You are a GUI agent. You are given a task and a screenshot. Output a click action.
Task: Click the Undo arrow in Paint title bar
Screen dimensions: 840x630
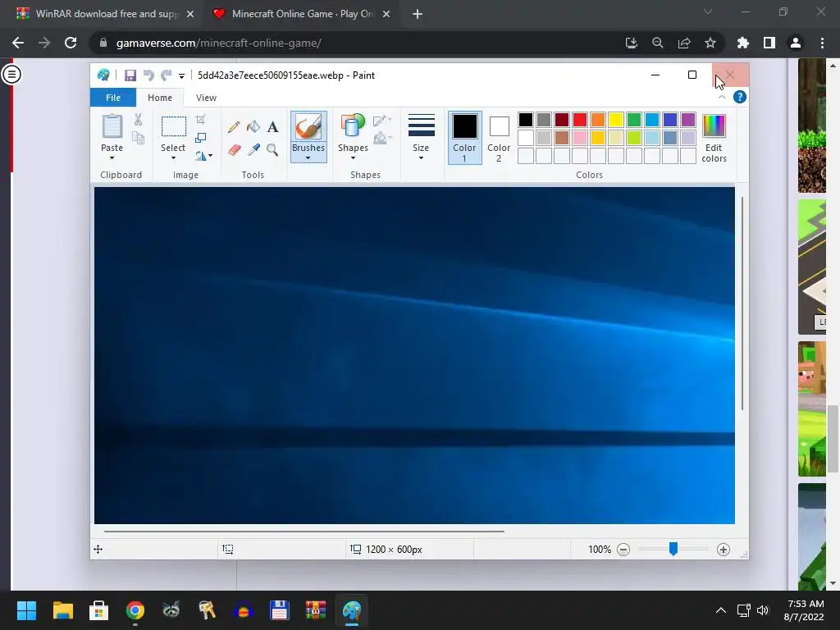[x=148, y=75]
